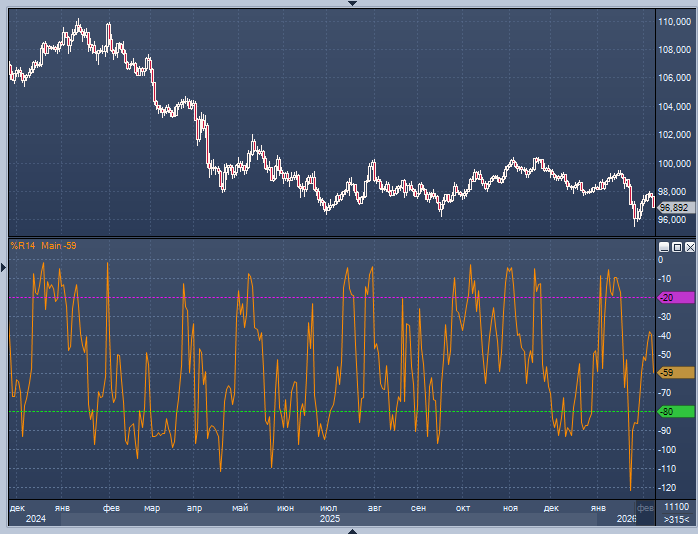Click the %R14 Main indicator title
The height and width of the screenshot is (534, 698).
(44, 246)
